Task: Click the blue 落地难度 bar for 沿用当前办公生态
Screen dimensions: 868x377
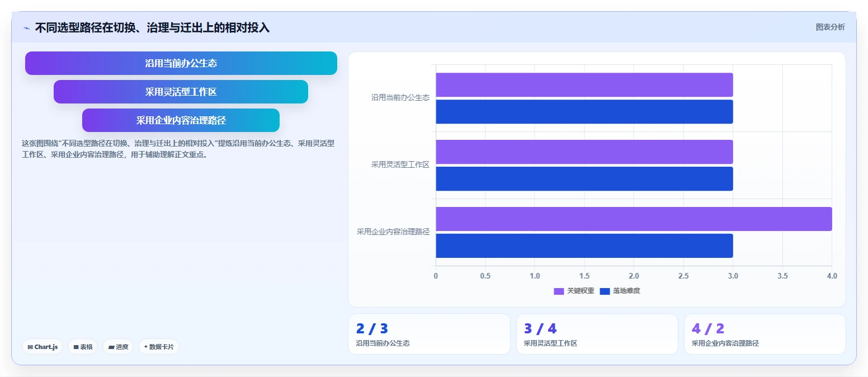Action: click(584, 112)
